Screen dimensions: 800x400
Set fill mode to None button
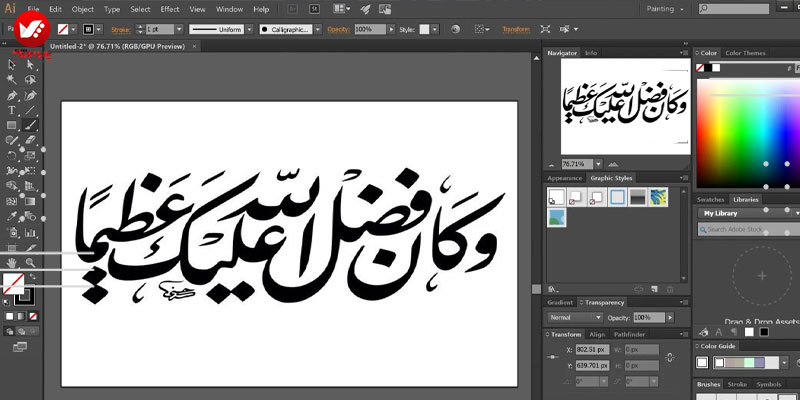click(33, 317)
